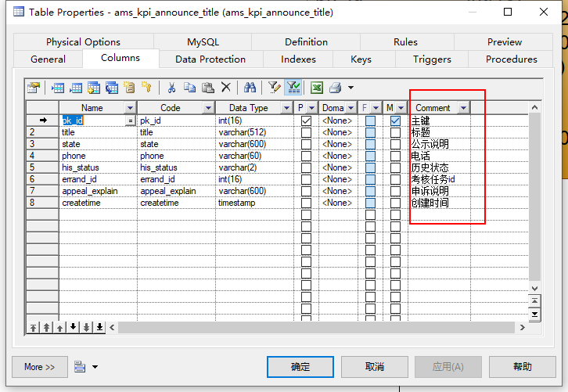Check the P checkbox for state row
The image size is (568, 392).
[x=306, y=144]
